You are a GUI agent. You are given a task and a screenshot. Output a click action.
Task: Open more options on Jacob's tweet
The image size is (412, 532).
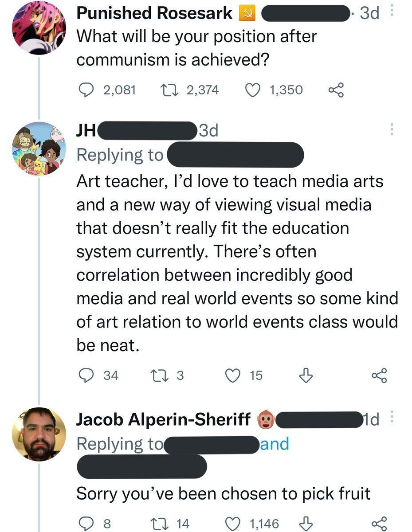tap(391, 418)
